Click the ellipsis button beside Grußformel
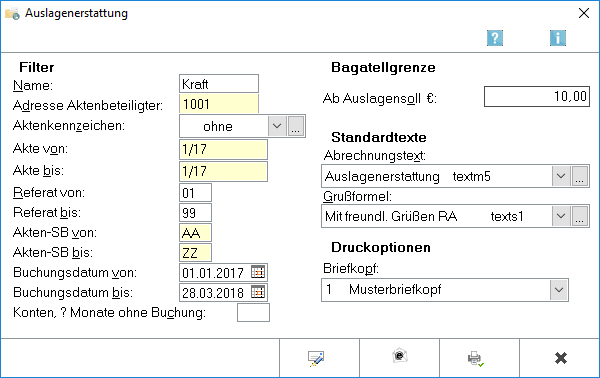The image size is (600, 378). tap(580, 216)
